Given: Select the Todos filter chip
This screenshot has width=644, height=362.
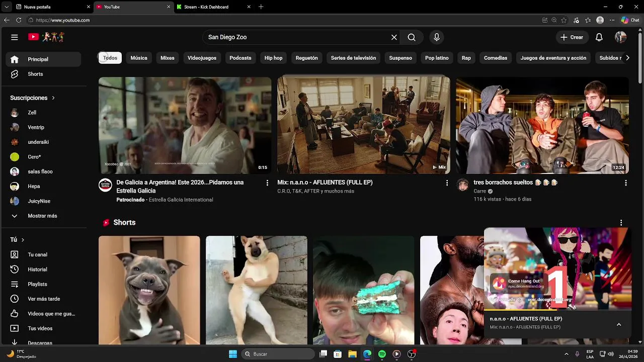Looking at the screenshot, I should 110,58.
